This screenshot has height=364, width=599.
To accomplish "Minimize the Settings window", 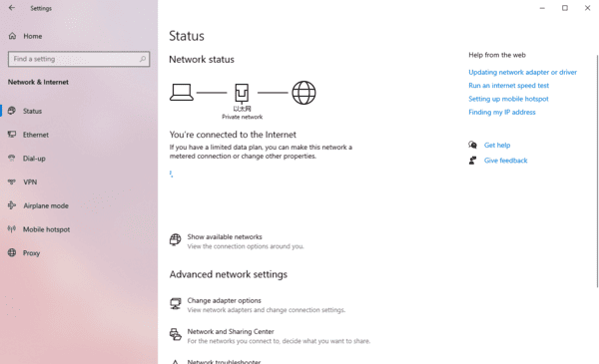I will (x=542, y=8).
